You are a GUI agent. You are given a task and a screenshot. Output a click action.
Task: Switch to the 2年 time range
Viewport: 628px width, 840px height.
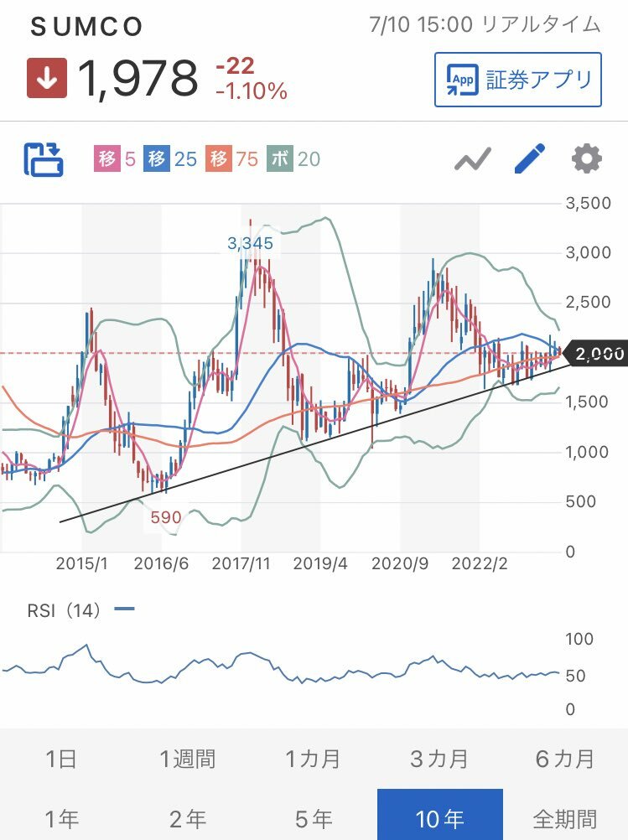click(188, 818)
